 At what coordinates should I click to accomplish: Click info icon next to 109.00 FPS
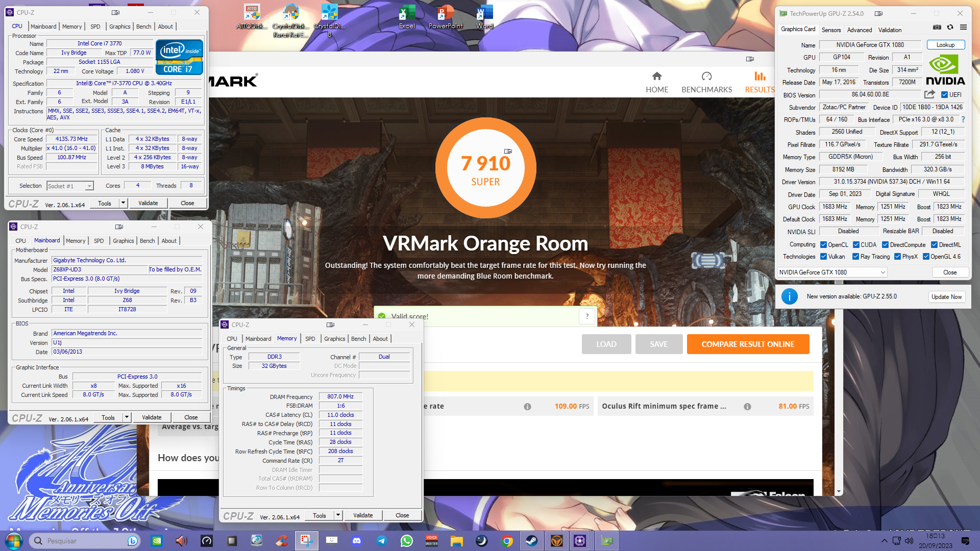pos(527,407)
